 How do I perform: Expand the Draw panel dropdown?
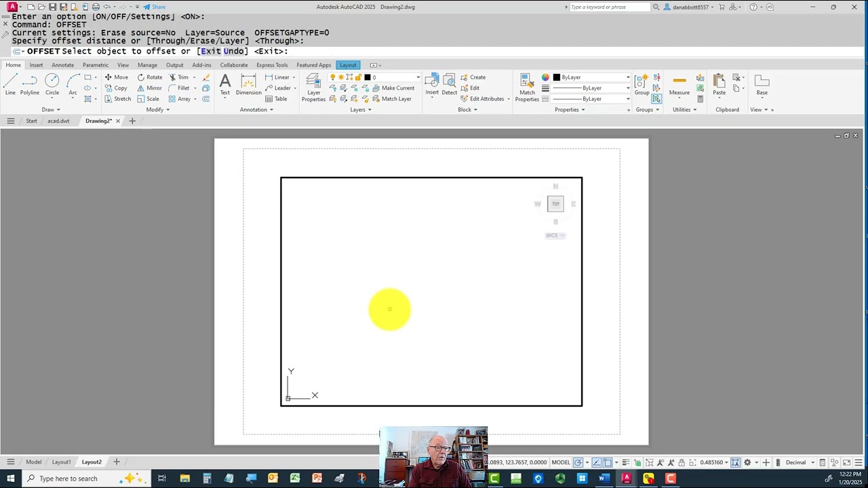tap(51, 110)
